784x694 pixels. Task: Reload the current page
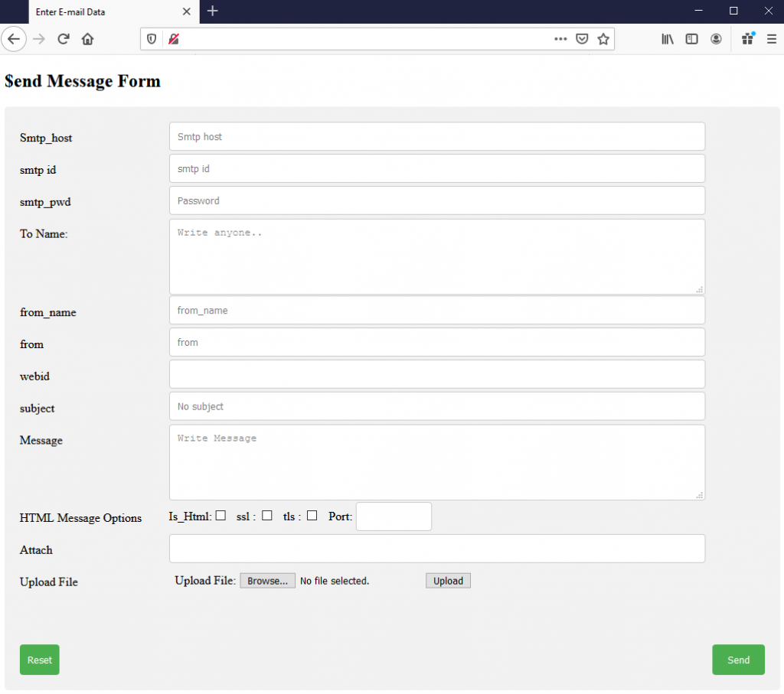(63, 39)
